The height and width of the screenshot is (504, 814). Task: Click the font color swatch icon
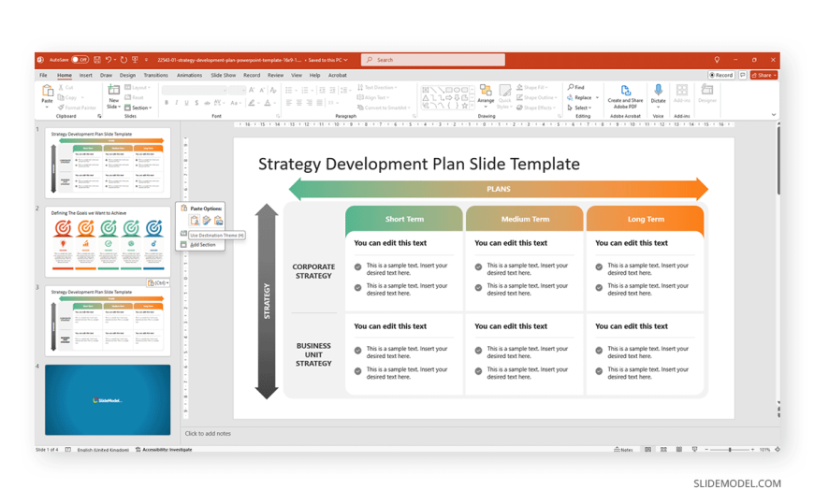pyautogui.click(x=268, y=103)
